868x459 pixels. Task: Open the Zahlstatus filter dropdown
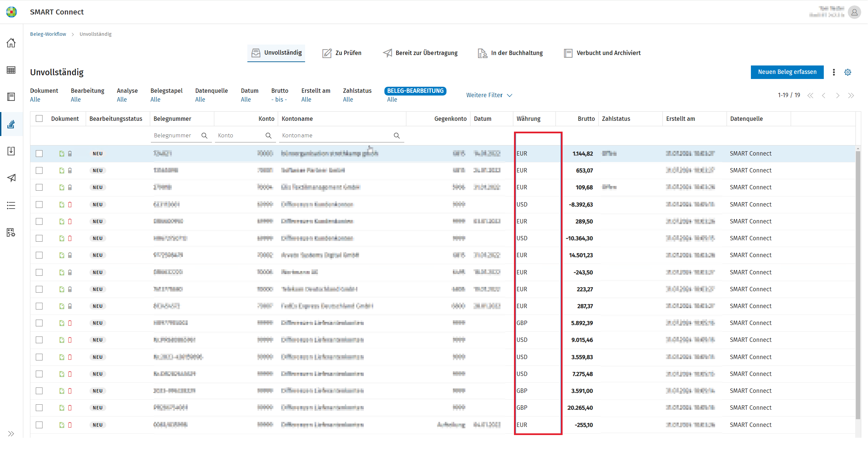click(x=357, y=95)
